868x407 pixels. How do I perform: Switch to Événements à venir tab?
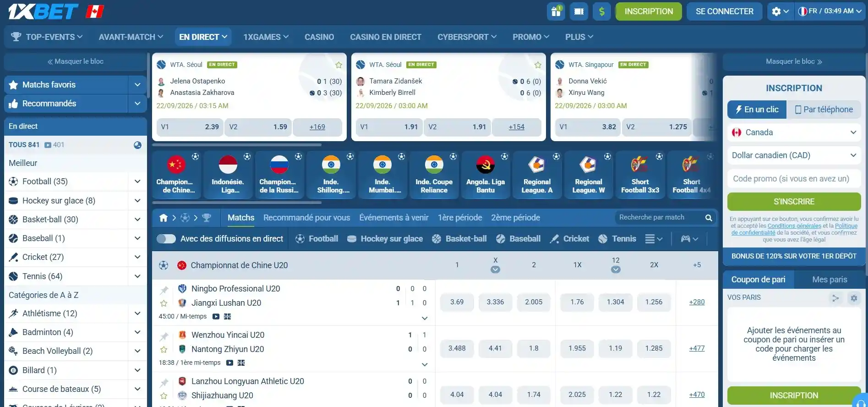coord(394,218)
